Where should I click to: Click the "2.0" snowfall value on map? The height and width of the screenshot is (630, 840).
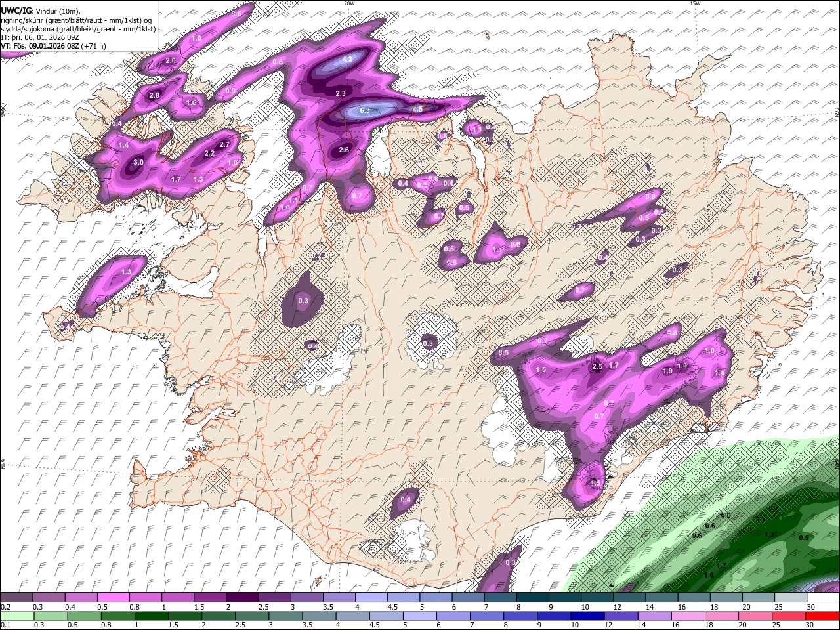click(x=171, y=60)
